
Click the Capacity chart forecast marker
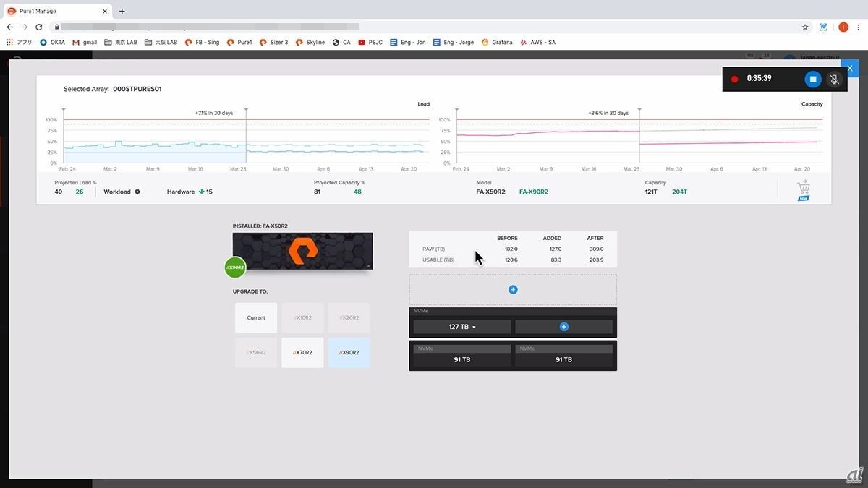639,110
